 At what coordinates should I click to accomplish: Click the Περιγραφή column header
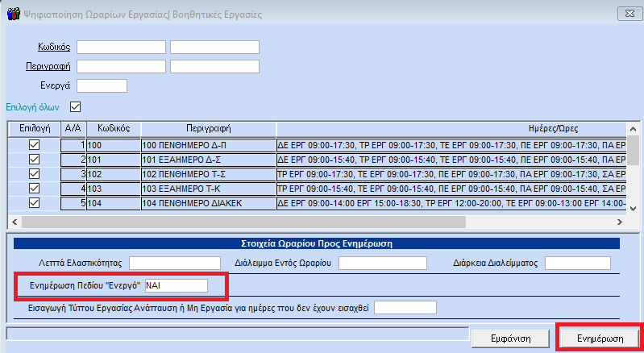click(208, 129)
